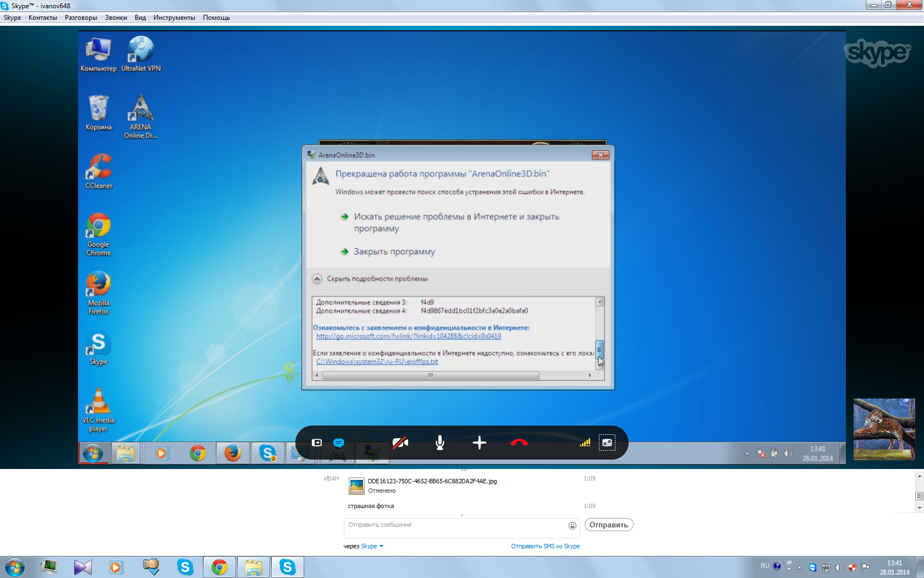
Task: Click Корзина recycle bin on shared desktop
Action: pyautogui.click(x=98, y=113)
